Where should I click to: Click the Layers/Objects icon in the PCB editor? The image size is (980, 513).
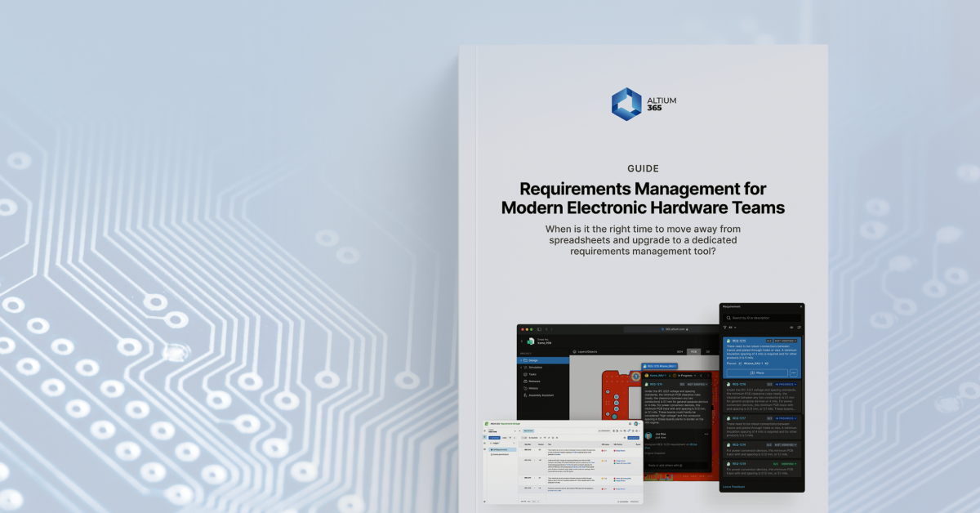click(574, 351)
